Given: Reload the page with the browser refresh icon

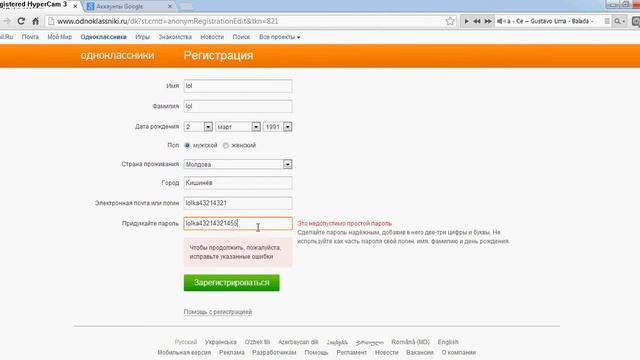Looking at the screenshot, I should (x=21, y=21).
